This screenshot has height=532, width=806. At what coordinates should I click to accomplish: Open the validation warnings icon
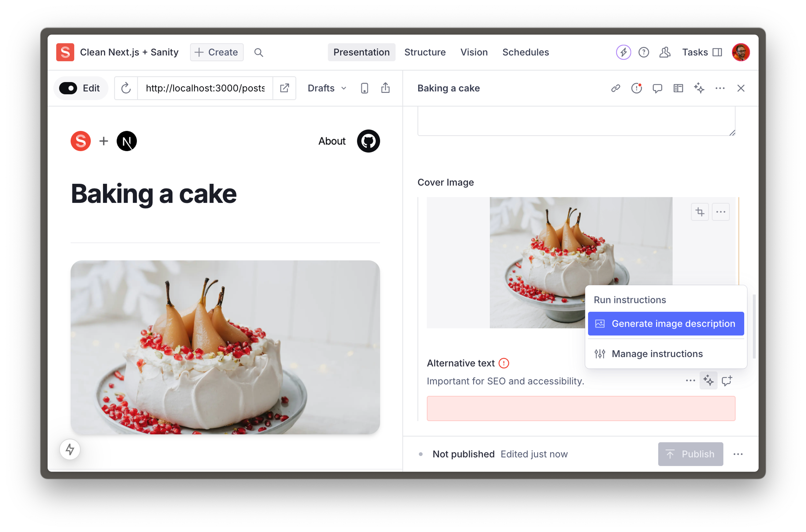tap(637, 88)
